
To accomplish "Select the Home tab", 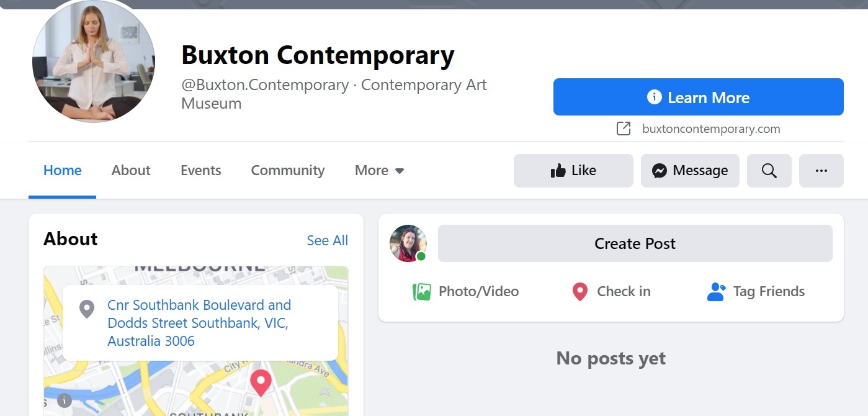I will pyautogui.click(x=62, y=171).
